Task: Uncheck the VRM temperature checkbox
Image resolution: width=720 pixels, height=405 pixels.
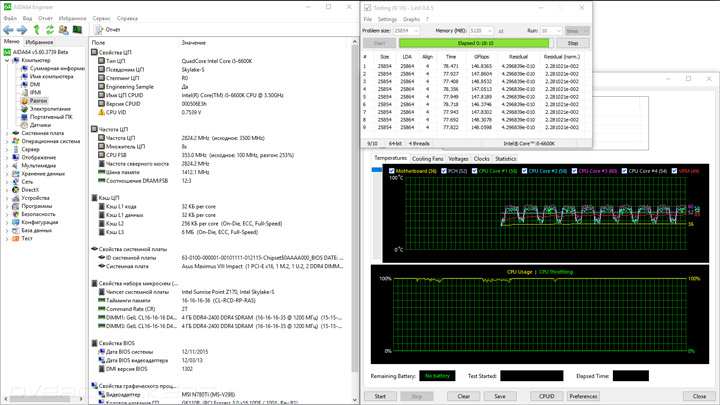Action: [674, 171]
